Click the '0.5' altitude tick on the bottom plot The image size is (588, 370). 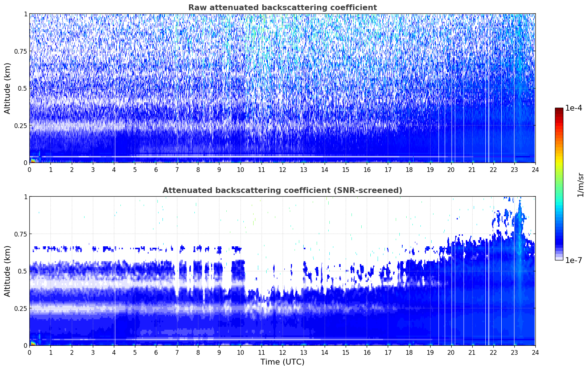[x=22, y=271]
